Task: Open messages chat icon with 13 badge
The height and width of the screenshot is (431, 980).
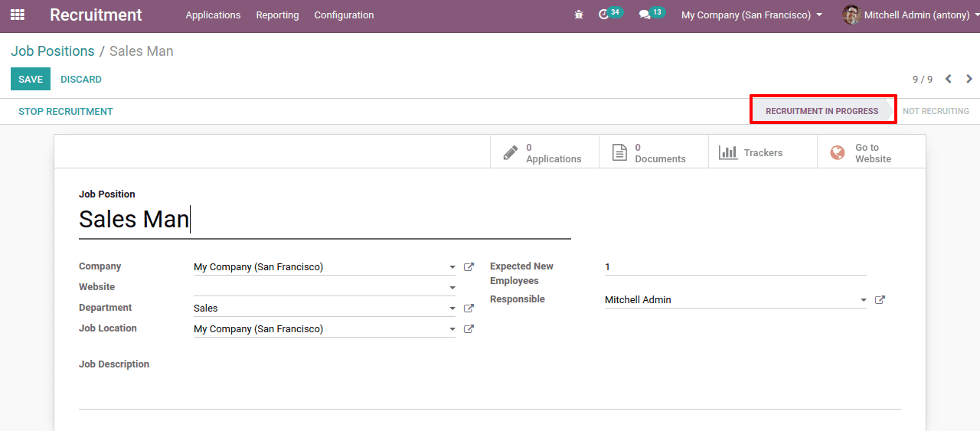Action: (652, 14)
